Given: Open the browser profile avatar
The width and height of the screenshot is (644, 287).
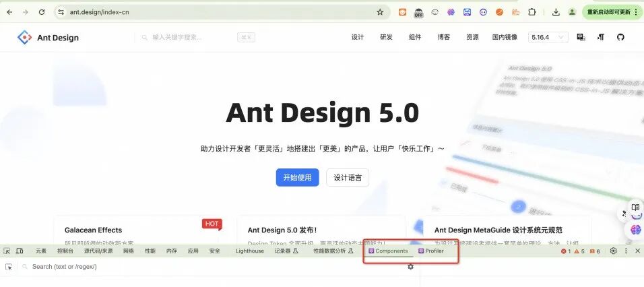Looking at the screenshot, I should pyautogui.click(x=572, y=12).
